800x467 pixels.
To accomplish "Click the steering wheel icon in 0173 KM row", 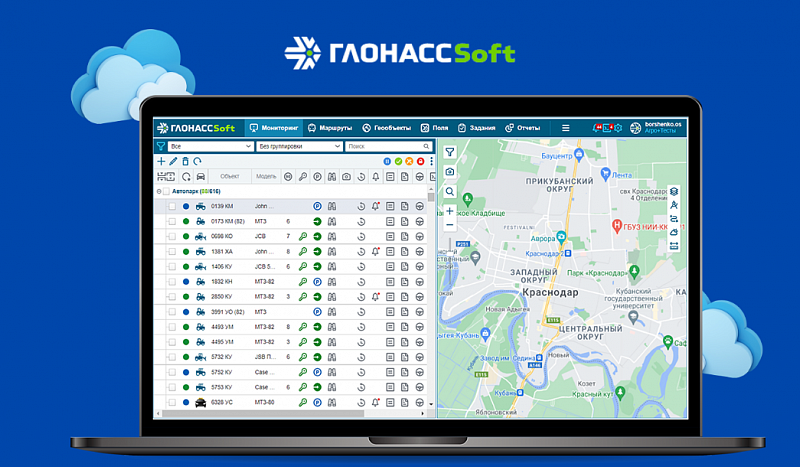I will point(419,222).
